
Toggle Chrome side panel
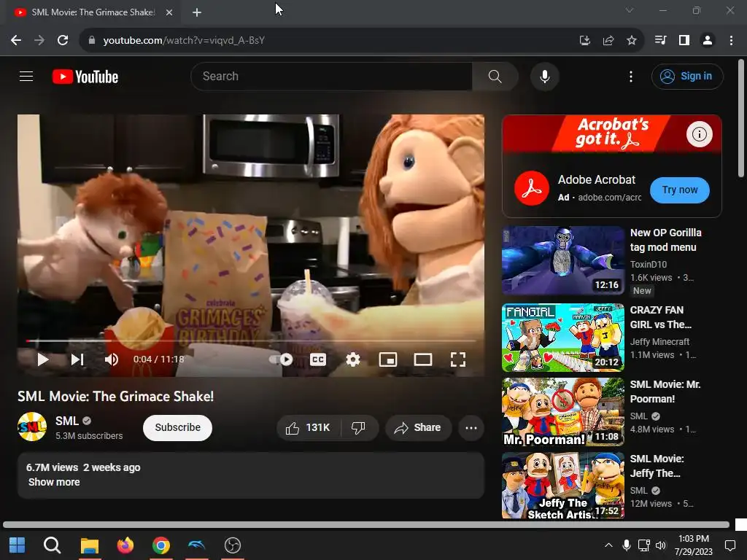(x=684, y=41)
